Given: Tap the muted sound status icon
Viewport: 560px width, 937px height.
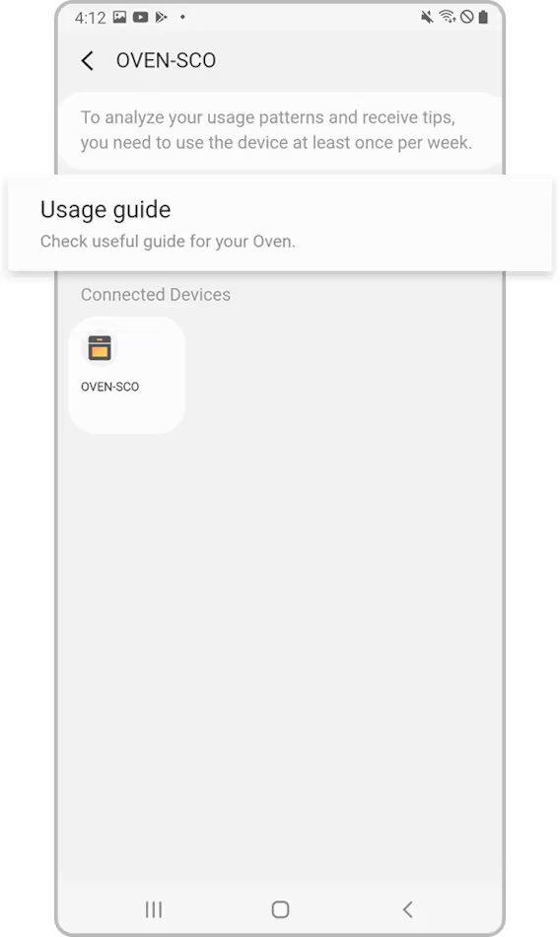Looking at the screenshot, I should tap(427, 17).
